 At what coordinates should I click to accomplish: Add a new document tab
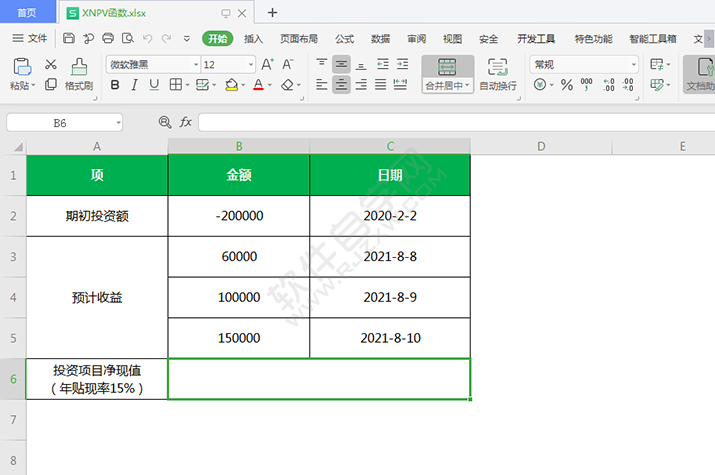[272, 13]
